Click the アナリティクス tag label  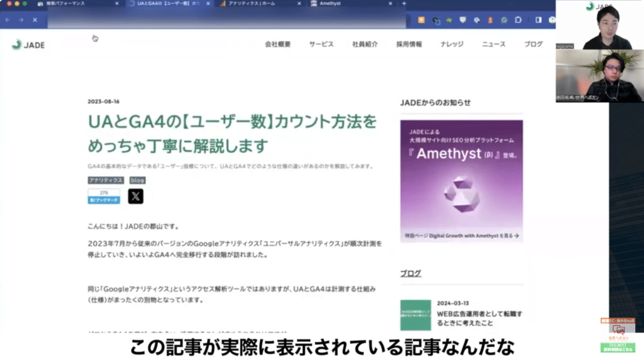click(106, 180)
